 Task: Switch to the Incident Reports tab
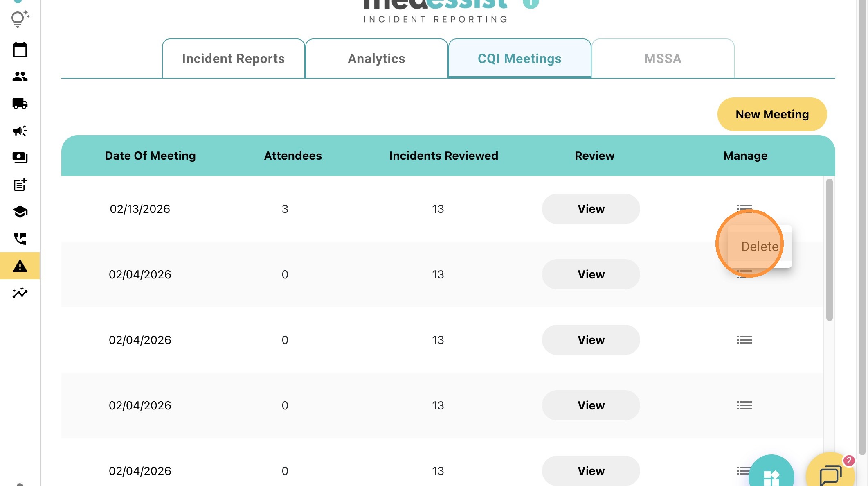(x=233, y=59)
